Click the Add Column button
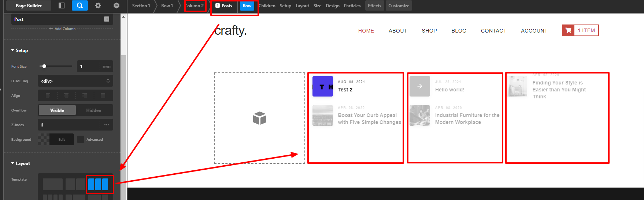This screenshot has width=644, height=200. [62, 29]
